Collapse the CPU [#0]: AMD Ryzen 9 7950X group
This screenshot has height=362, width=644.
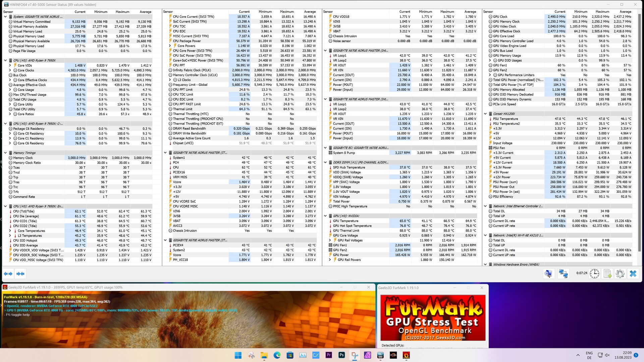point(5,61)
